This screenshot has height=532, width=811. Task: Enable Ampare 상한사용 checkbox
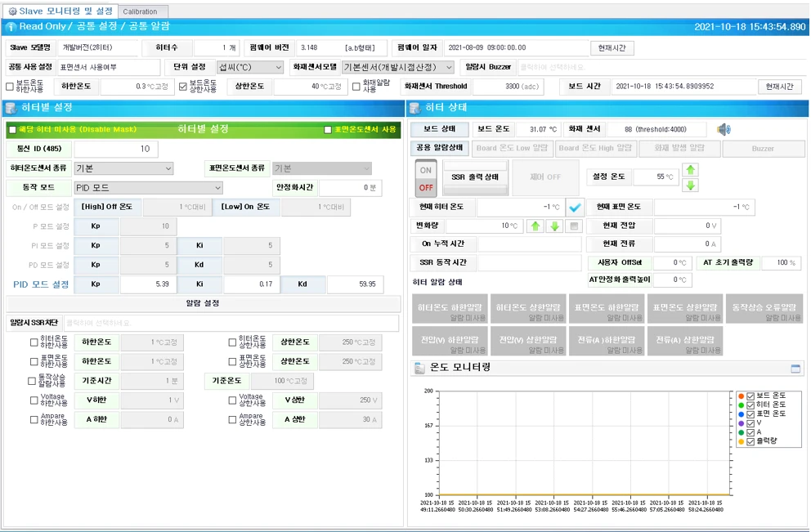[232, 420]
